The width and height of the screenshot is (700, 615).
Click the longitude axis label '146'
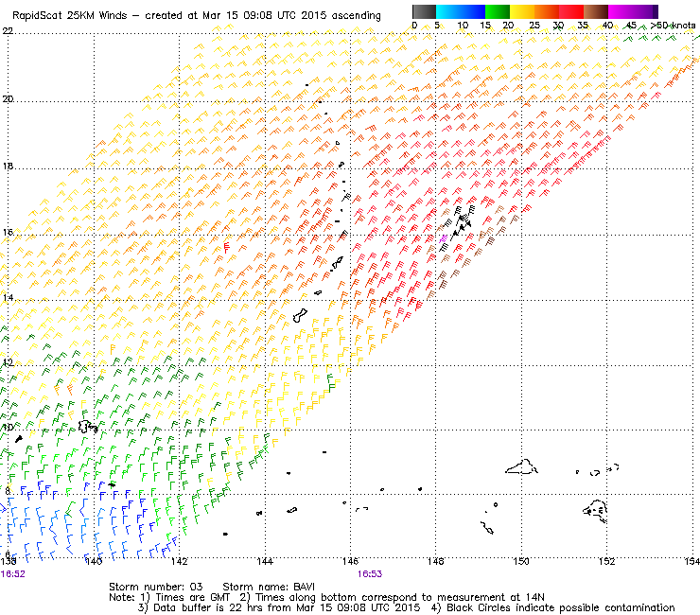tap(350, 561)
